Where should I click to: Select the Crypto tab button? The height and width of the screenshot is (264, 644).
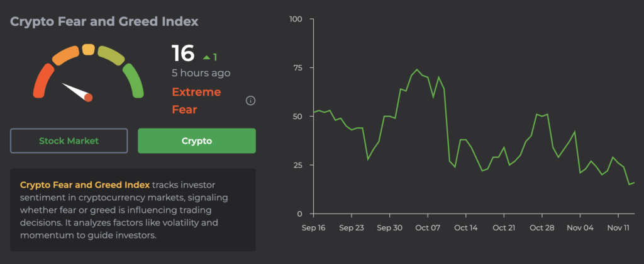(x=196, y=141)
